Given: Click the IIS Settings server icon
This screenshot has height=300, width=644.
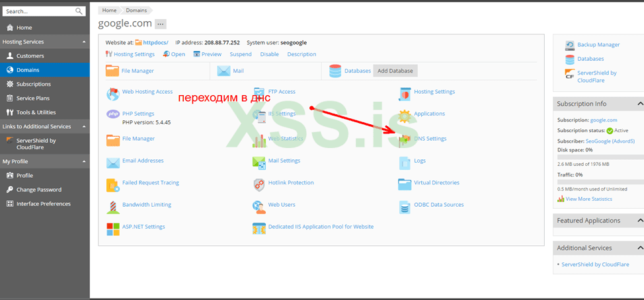Looking at the screenshot, I should coord(259,116).
